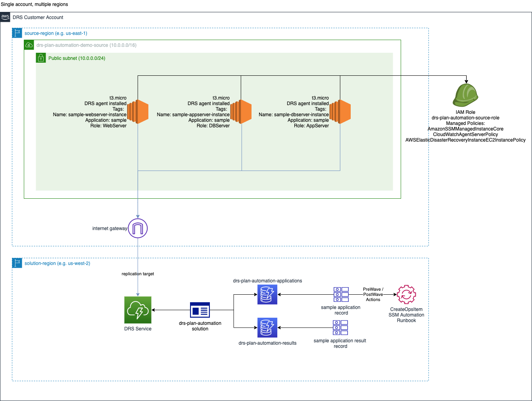Click the "Name: sample-dbserver-instance" tag text

tap(294, 115)
